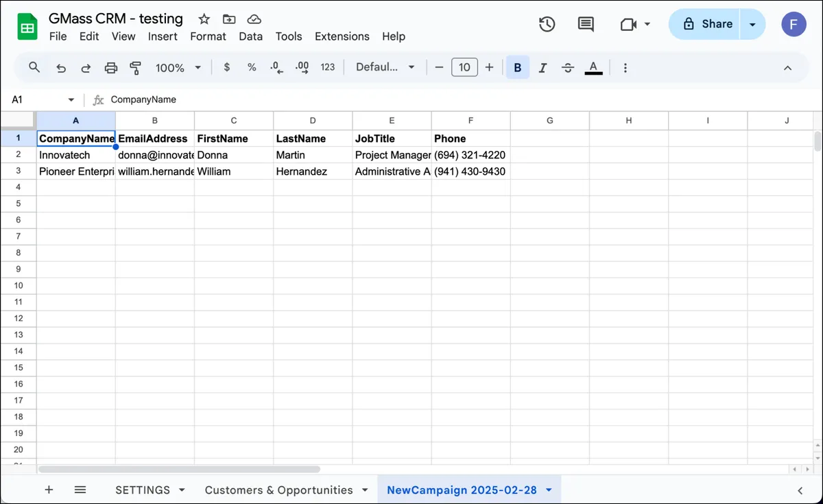The image size is (823, 504).
Task: Format as percent
Action: tap(252, 67)
